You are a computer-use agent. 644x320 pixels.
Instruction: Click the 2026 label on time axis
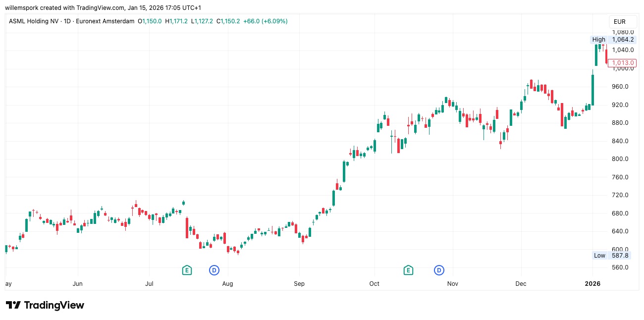(592, 284)
